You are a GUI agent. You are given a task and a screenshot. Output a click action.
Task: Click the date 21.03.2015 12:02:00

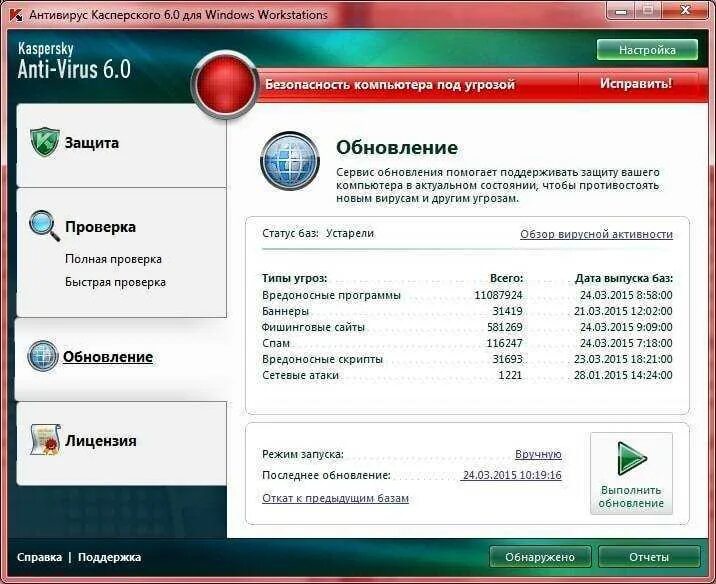[x=623, y=311]
